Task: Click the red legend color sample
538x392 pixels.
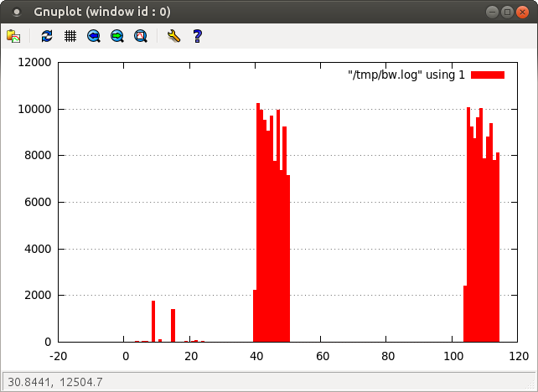Action: [x=487, y=75]
